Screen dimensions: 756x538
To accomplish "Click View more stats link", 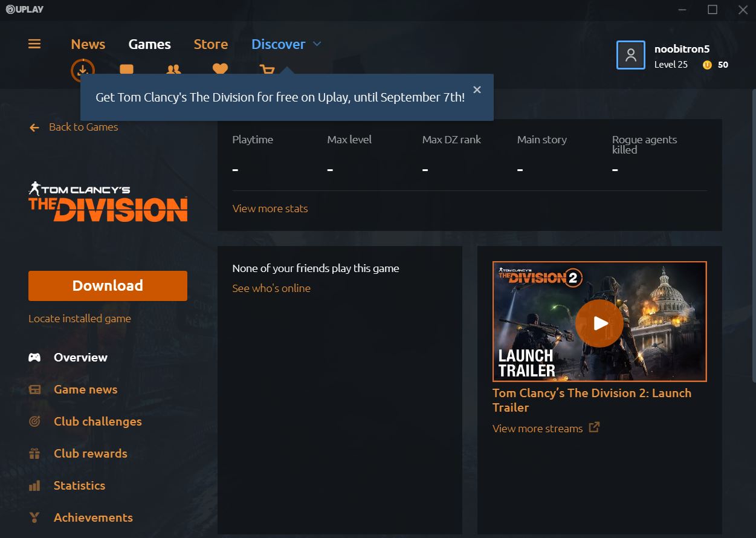I will click(x=270, y=209).
